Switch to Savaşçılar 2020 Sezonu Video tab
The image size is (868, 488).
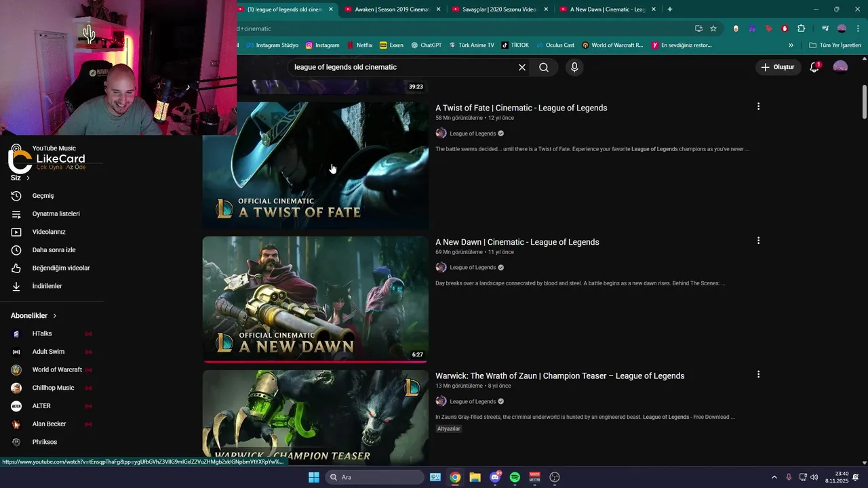(498, 9)
